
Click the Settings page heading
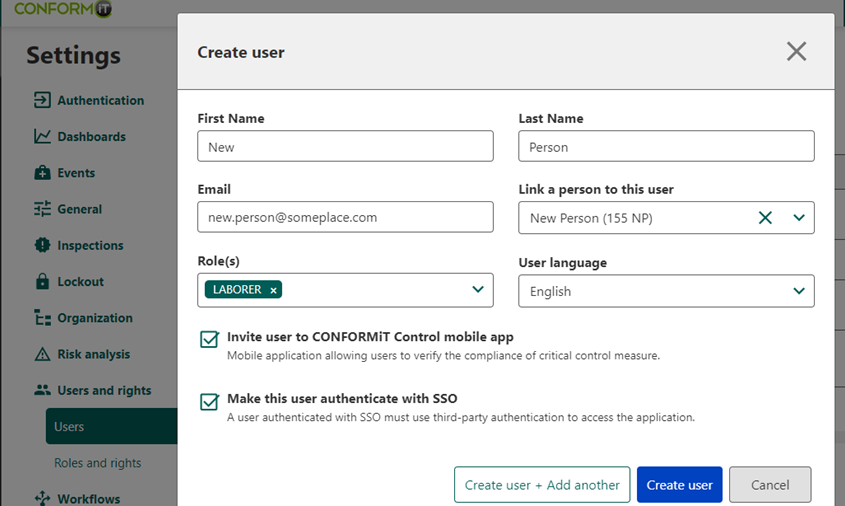tap(73, 55)
